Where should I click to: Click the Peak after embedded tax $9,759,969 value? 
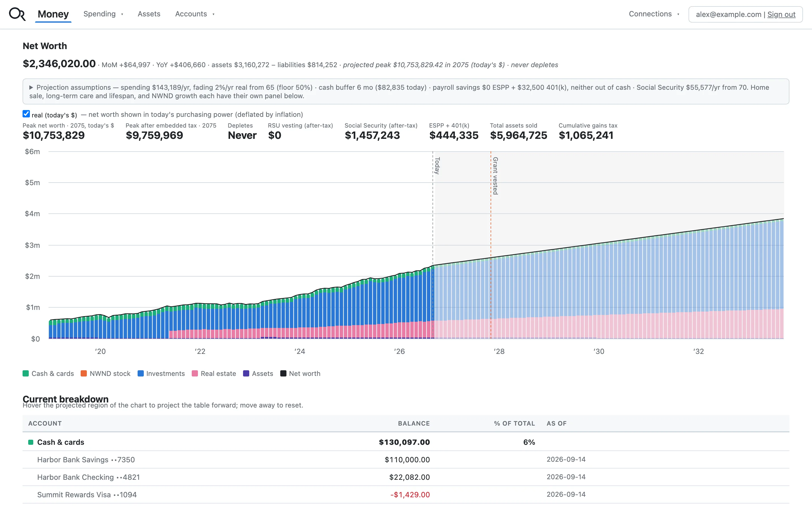pos(154,135)
